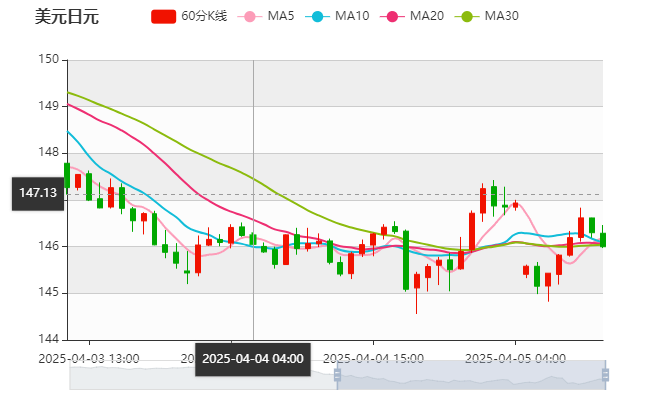Click the 美元日元 chart title

click(53, 16)
